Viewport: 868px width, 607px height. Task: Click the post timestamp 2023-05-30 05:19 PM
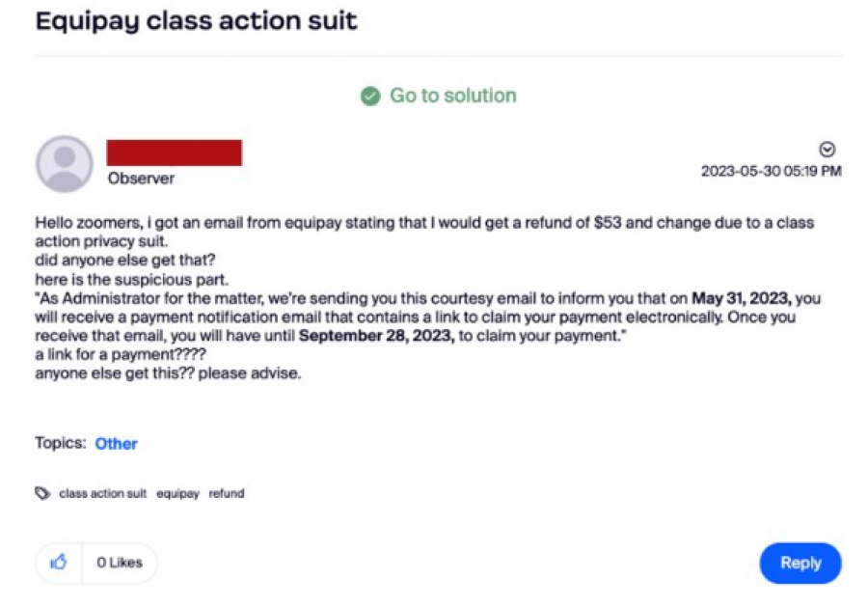pos(772,171)
